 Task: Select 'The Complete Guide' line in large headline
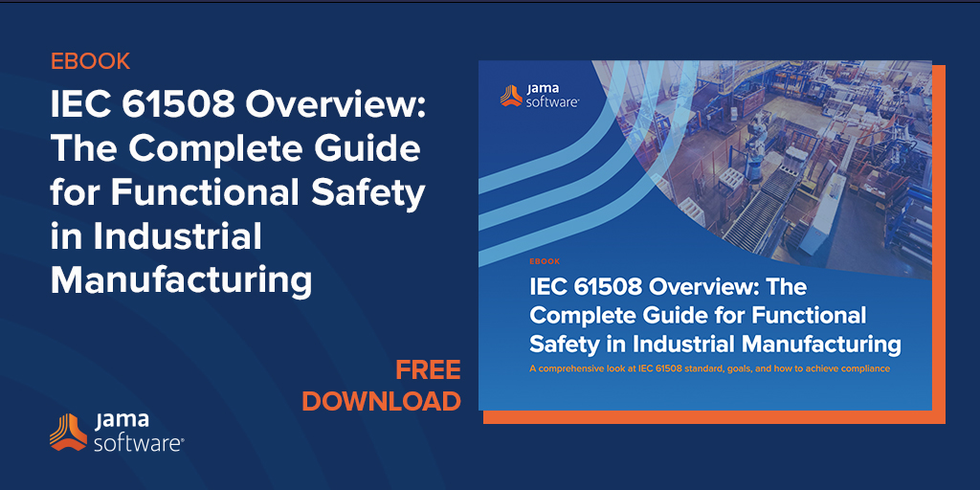point(234,150)
